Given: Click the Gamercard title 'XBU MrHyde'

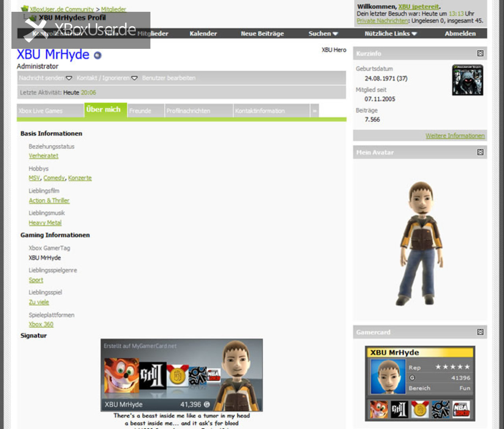Looking at the screenshot, I should 395,353.
